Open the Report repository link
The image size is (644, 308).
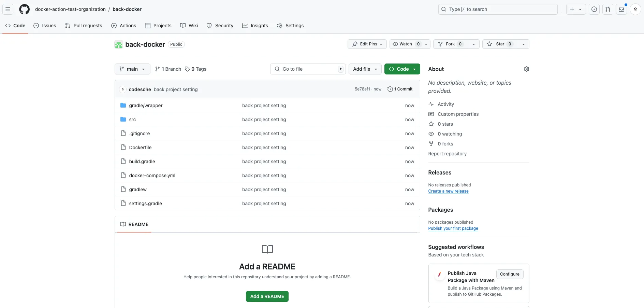pyautogui.click(x=447, y=154)
